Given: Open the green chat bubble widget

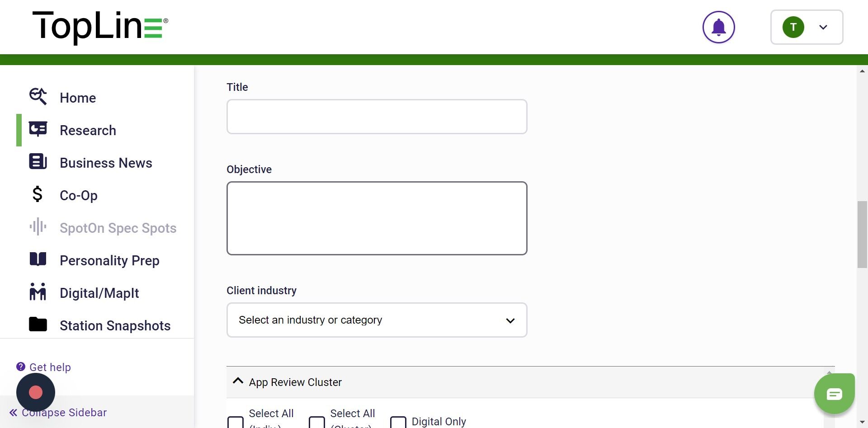Looking at the screenshot, I should (x=834, y=394).
